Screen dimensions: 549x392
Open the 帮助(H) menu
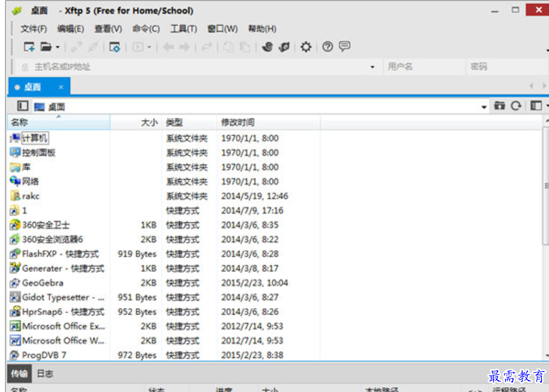click(x=262, y=29)
